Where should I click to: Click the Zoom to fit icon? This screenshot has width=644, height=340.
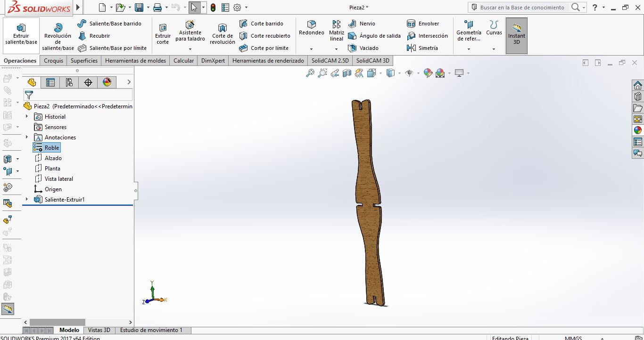310,73
